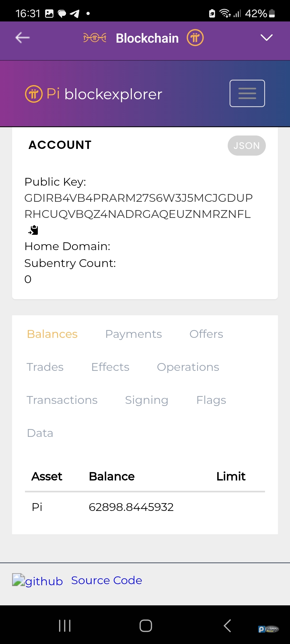Tap the Pi blockexplorer logo
Image resolution: width=290 pixels, height=644 pixels.
pos(93,94)
